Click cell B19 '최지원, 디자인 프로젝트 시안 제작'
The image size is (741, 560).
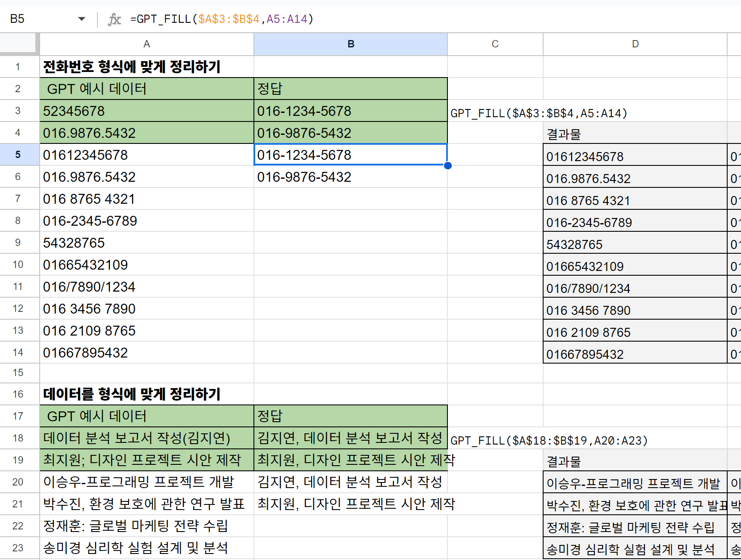click(x=350, y=460)
